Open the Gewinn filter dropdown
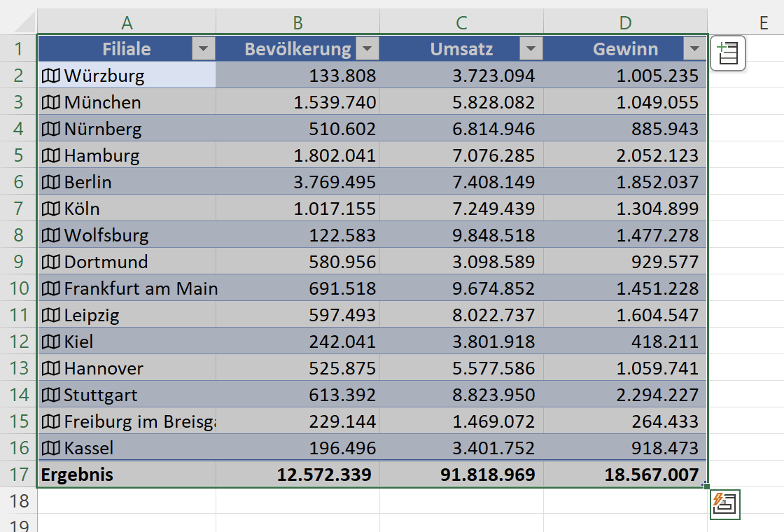The width and height of the screenshot is (784, 532). [694, 48]
